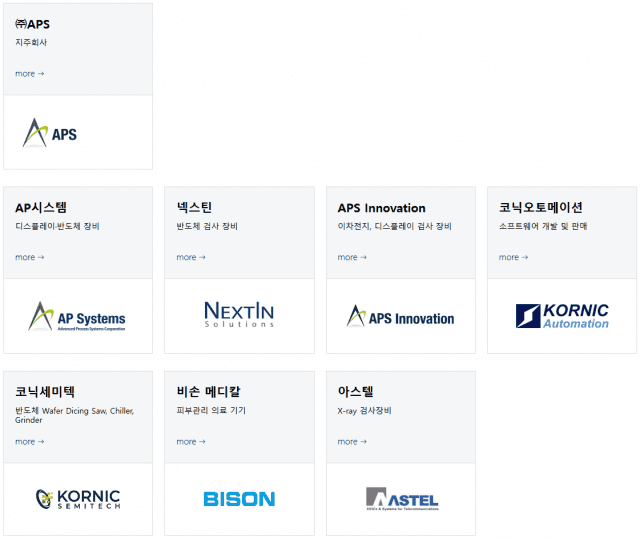Click the NextIn Solutions logo
This screenshot has height=538, width=640.
[x=239, y=314]
